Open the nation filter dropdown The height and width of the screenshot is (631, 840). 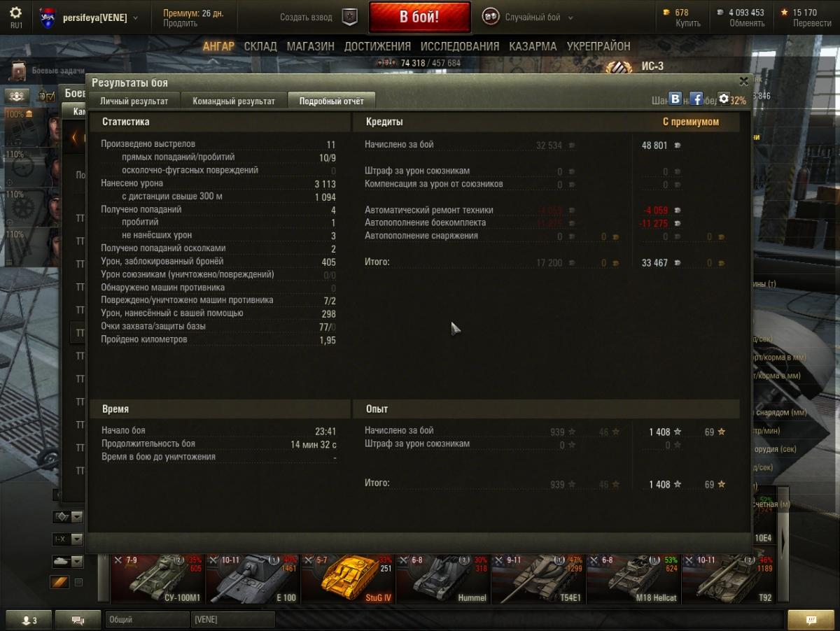click(69, 517)
